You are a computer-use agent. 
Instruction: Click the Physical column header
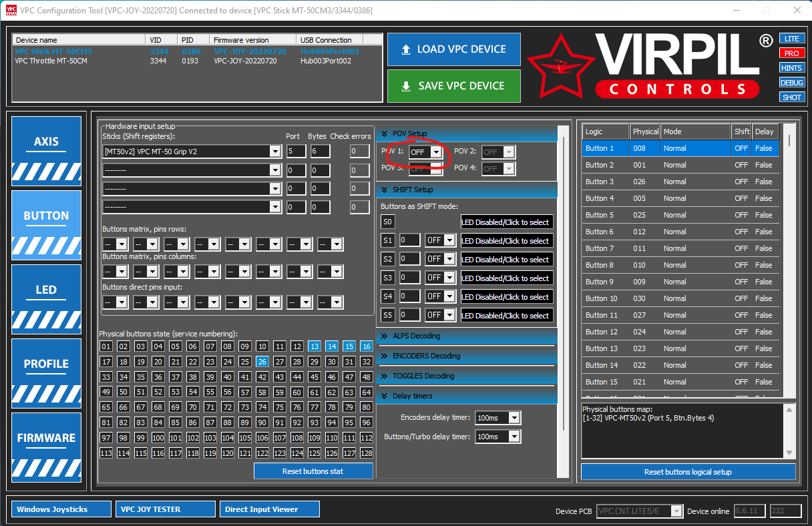pos(645,131)
